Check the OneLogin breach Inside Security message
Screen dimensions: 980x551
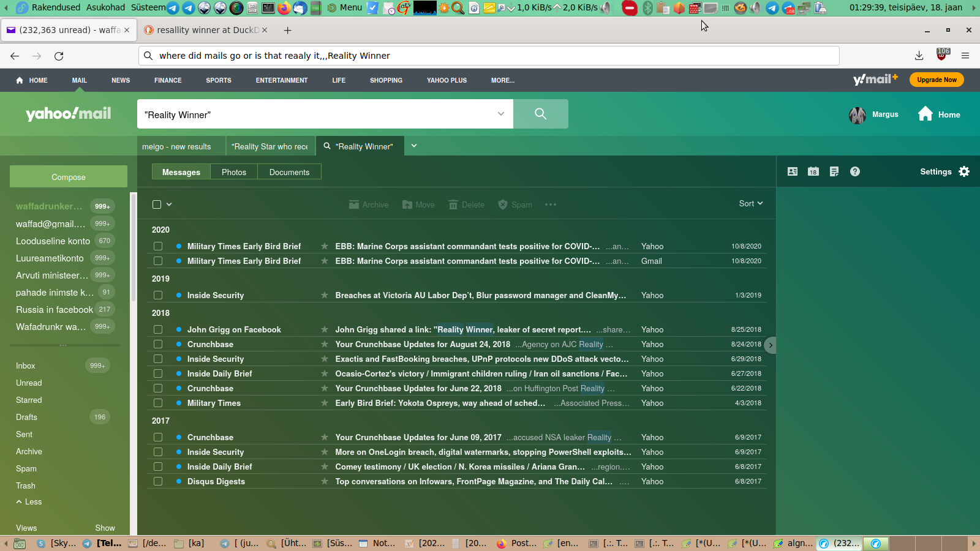pyautogui.click(x=158, y=452)
